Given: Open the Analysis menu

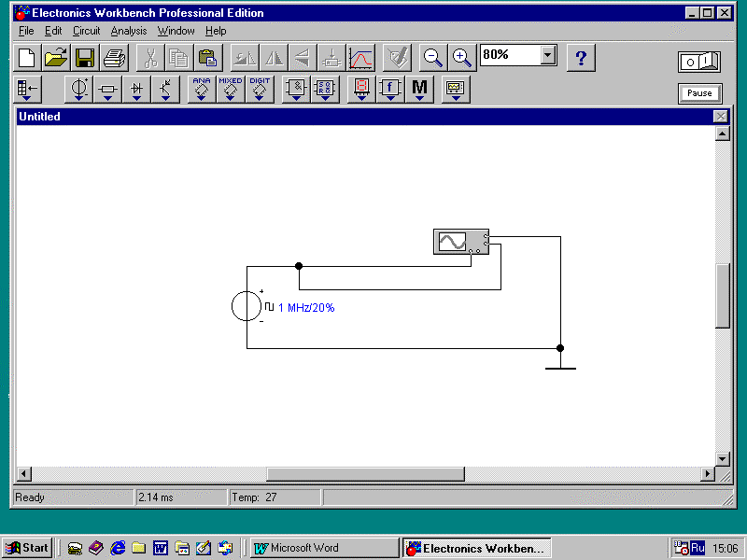Looking at the screenshot, I should point(129,31).
